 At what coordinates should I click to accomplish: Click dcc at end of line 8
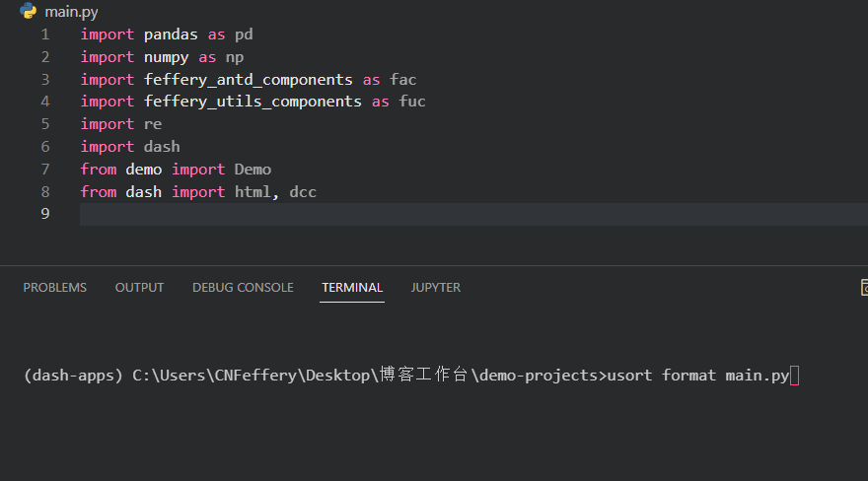click(303, 192)
